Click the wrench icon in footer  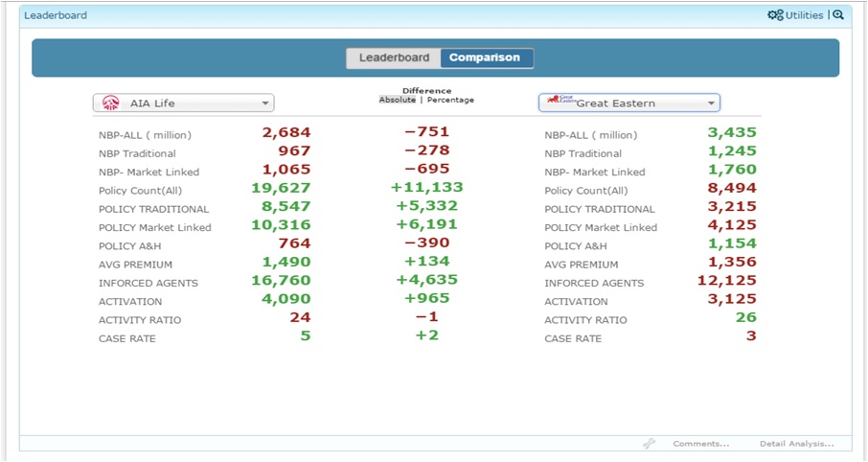[x=649, y=444]
